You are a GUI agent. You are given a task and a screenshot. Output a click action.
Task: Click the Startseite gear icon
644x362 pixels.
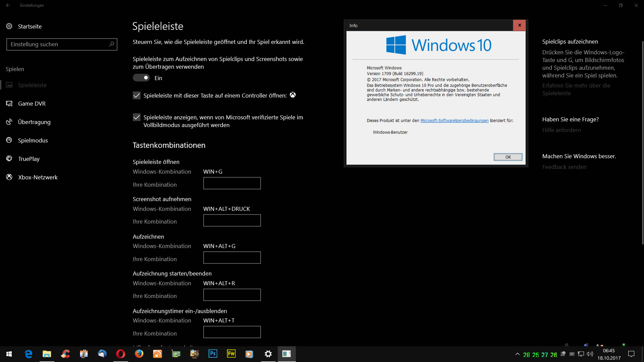click(9, 26)
